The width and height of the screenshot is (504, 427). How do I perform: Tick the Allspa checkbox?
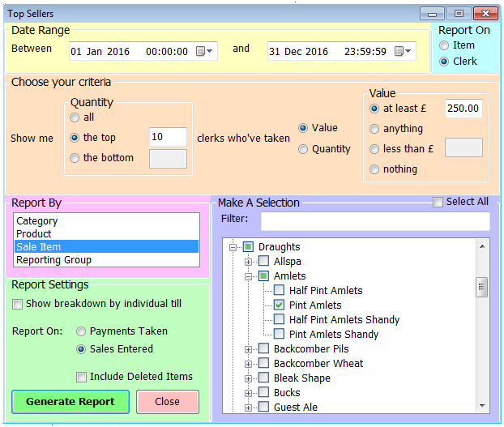263,261
